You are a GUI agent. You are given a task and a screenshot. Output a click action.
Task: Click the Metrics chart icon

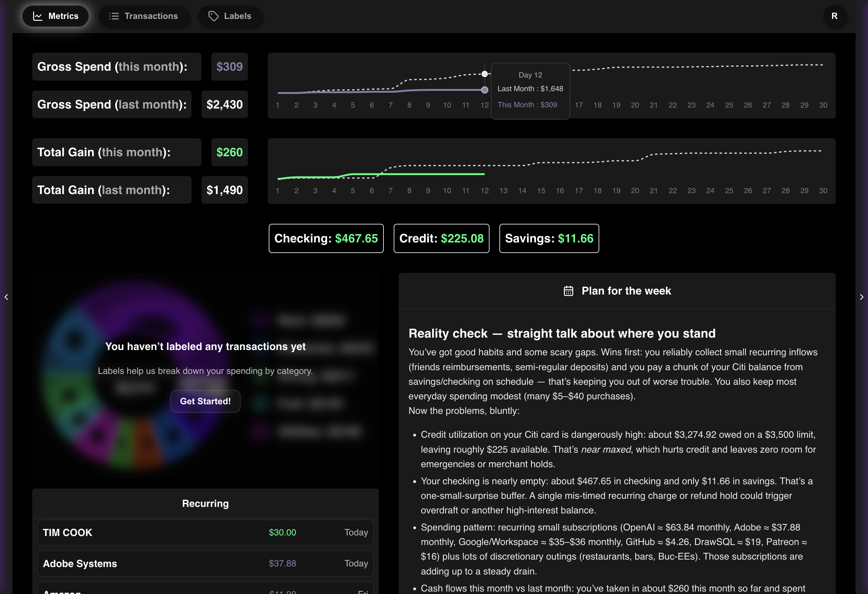pos(38,16)
